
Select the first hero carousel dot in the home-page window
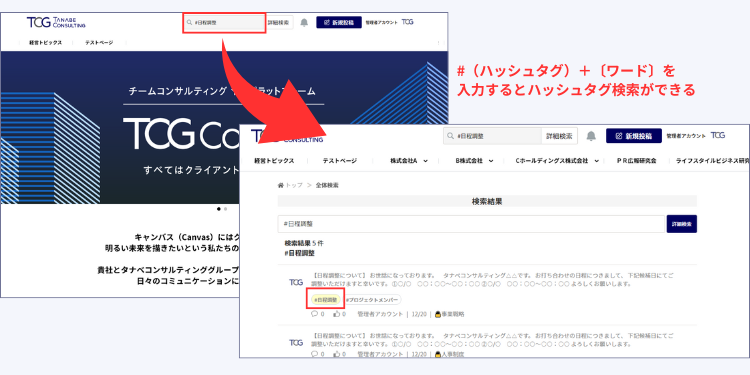click(x=219, y=209)
